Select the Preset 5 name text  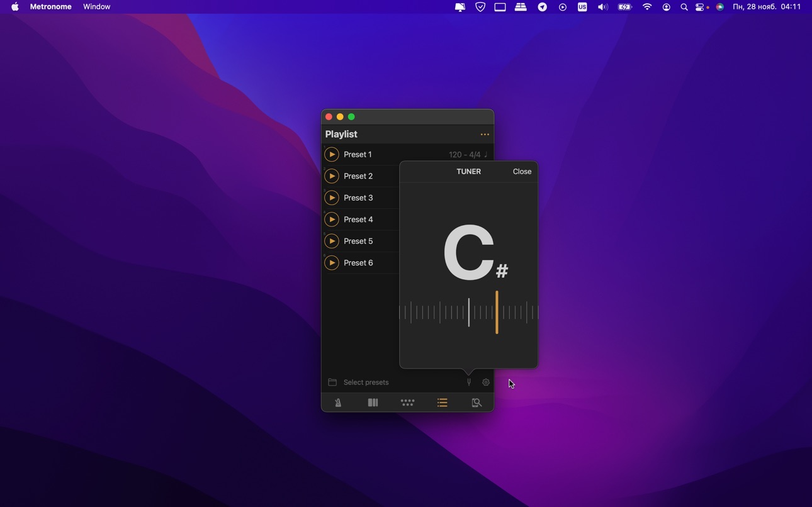point(358,242)
